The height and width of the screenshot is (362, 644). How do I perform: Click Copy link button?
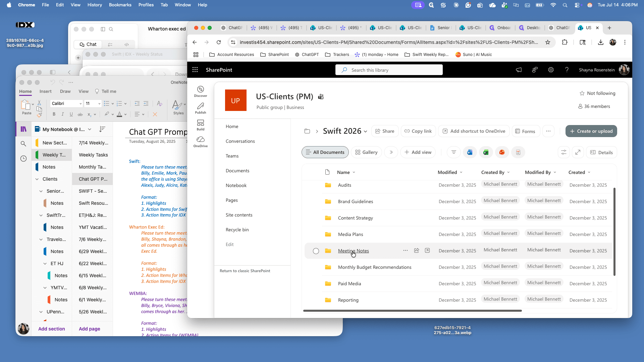click(418, 131)
